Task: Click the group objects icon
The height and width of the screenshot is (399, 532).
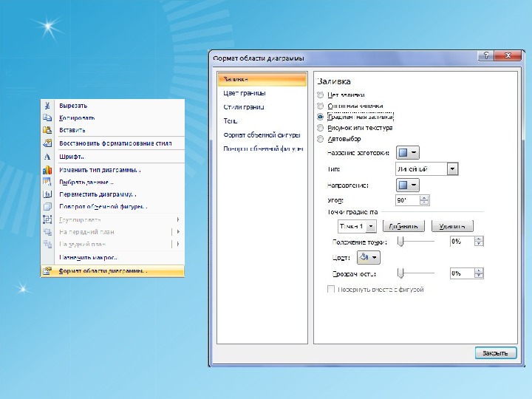Action: (47, 219)
